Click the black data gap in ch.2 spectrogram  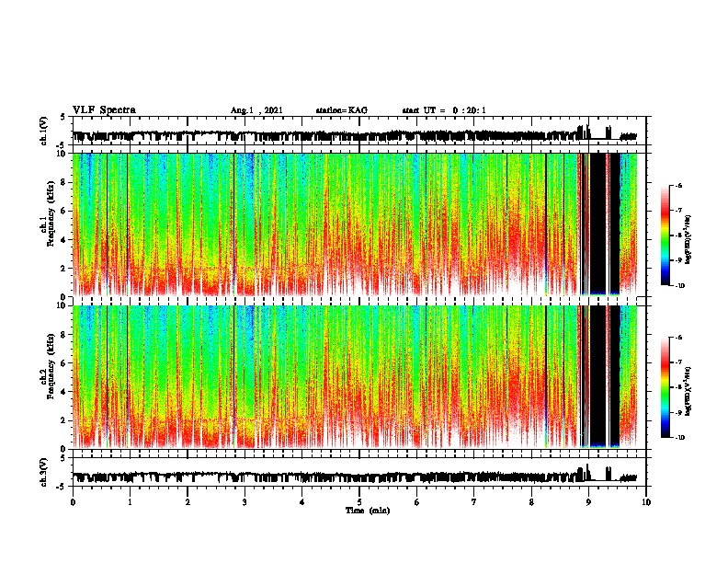[x=605, y=375]
